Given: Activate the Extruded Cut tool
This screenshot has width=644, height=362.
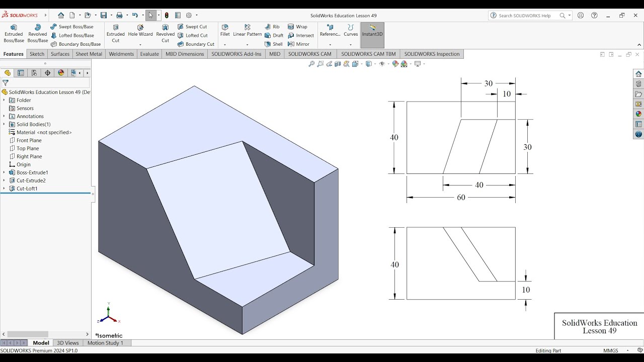Looking at the screenshot, I should click(116, 33).
